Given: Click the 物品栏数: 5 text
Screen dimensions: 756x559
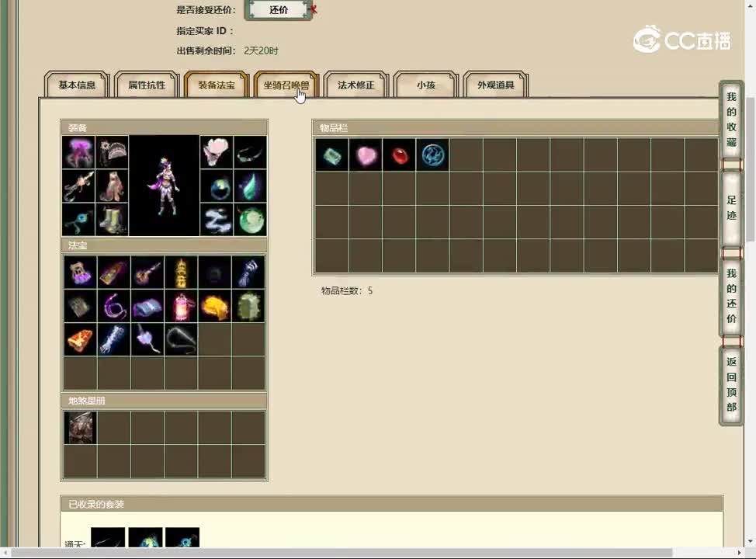Looking at the screenshot, I should 347,291.
